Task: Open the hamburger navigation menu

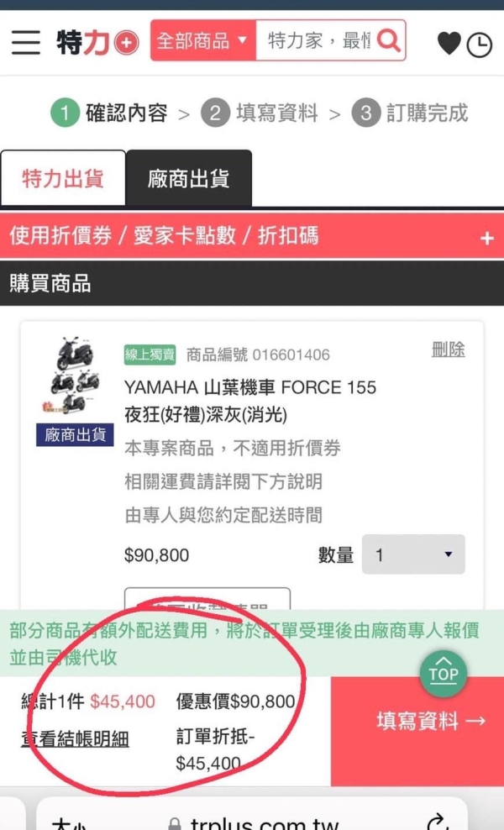Action: (x=26, y=42)
